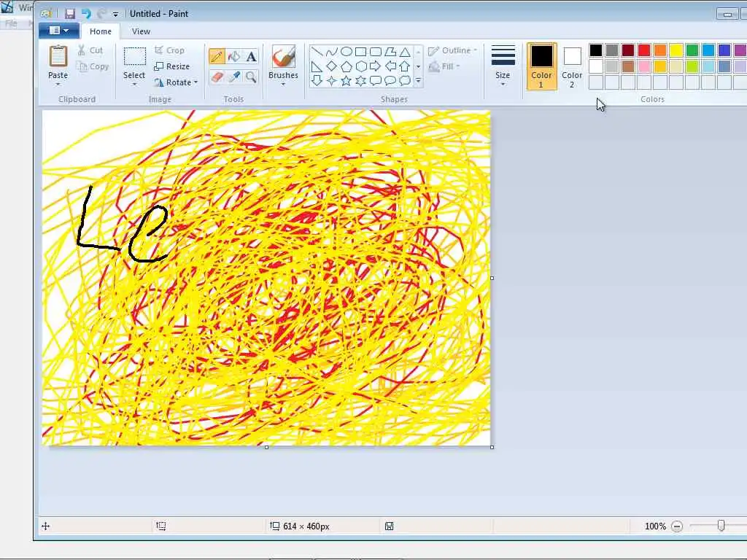Choose the Oval shape

pyautogui.click(x=347, y=52)
